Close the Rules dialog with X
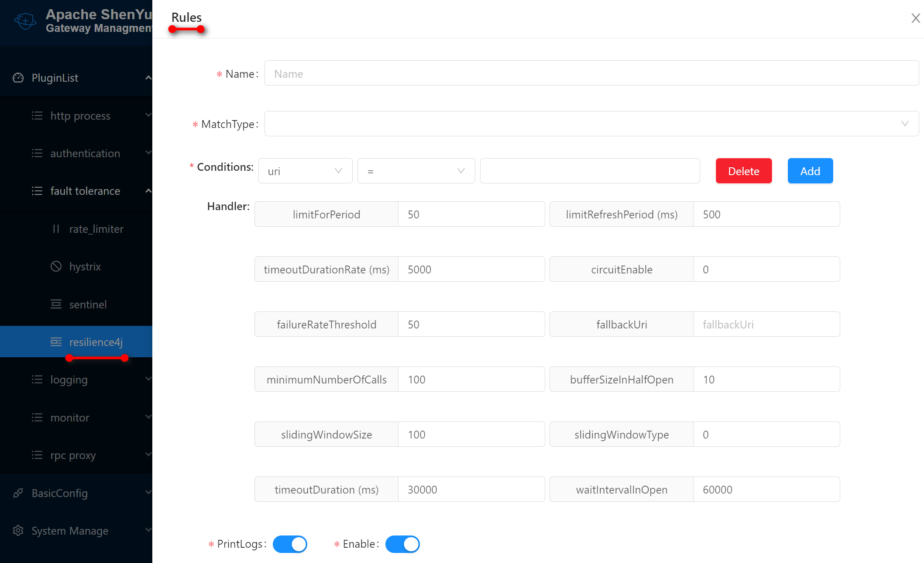This screenshot has width=924, height=563. [x=915, y=18]
